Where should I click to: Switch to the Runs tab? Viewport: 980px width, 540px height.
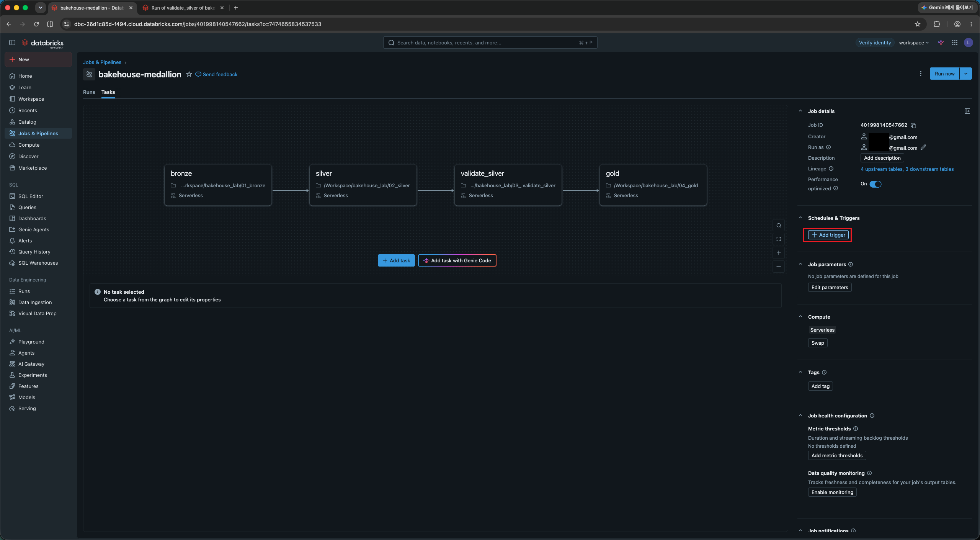89,92
